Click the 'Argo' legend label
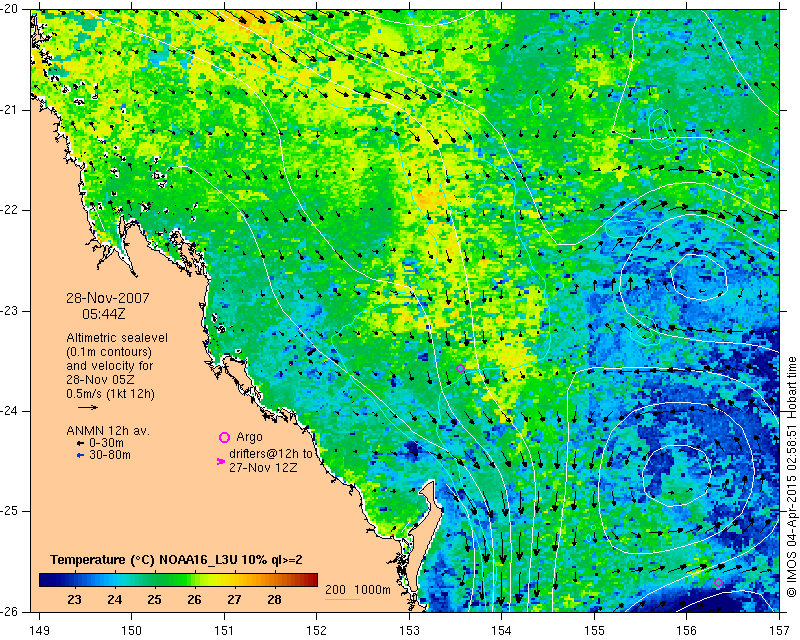The image size is (800, 640). point(249,437)
